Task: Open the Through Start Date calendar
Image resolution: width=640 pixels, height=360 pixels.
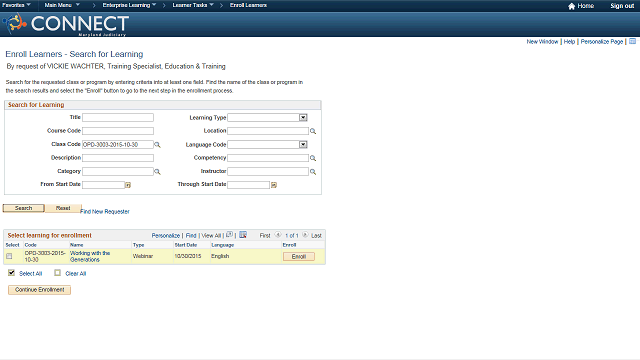Action: (x=274, y=185)
